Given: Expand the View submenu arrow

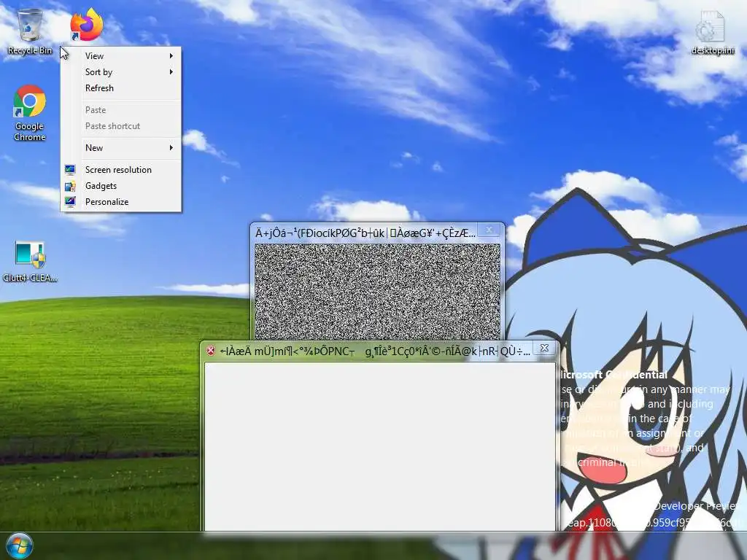Looking at the screenshot, I should pyautogui.click(x=171, y=55).
